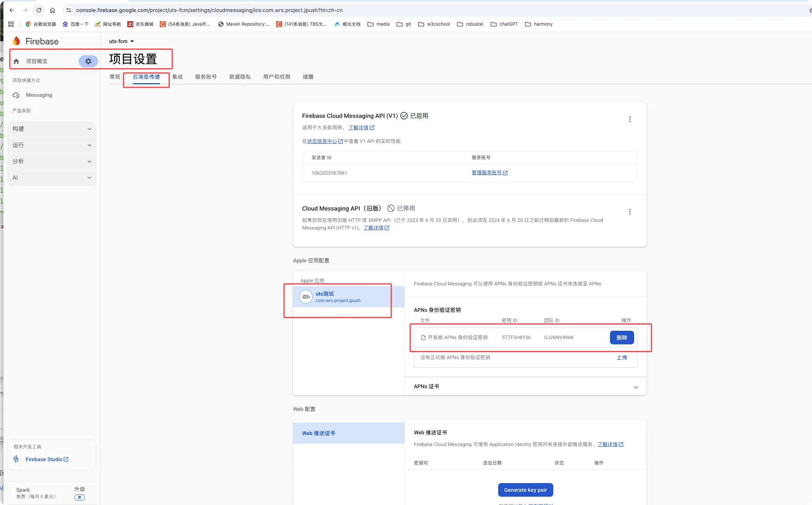812x505 pixels.
Task: Click the Generate key pair button
Action: coord(525,490)
